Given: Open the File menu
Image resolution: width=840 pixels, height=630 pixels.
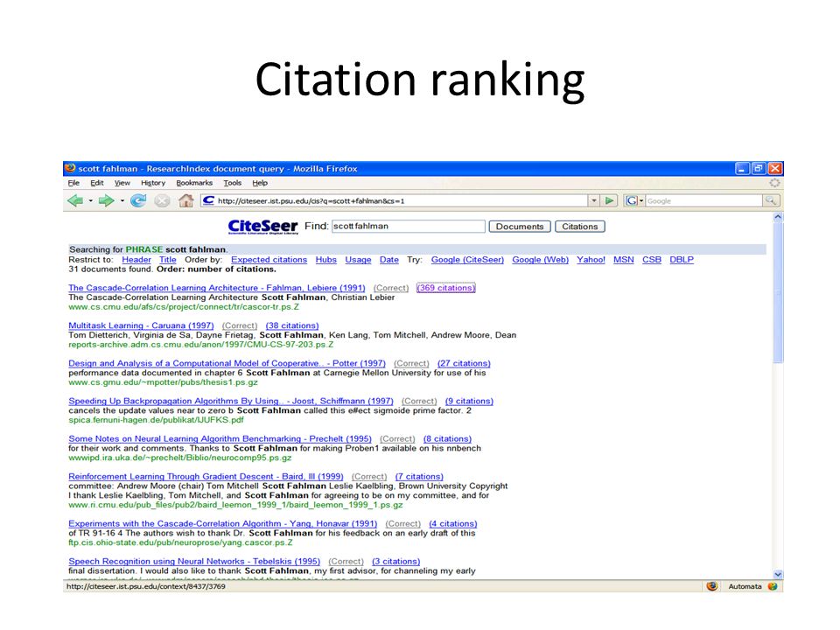Looking at the screenshot, I should pyautogui.click(x=73, y=183).
